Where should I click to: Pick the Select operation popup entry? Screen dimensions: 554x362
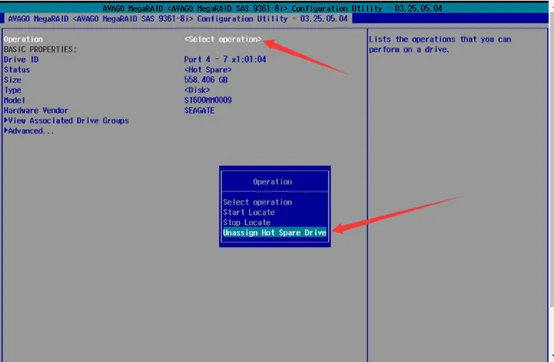[258, 202]
